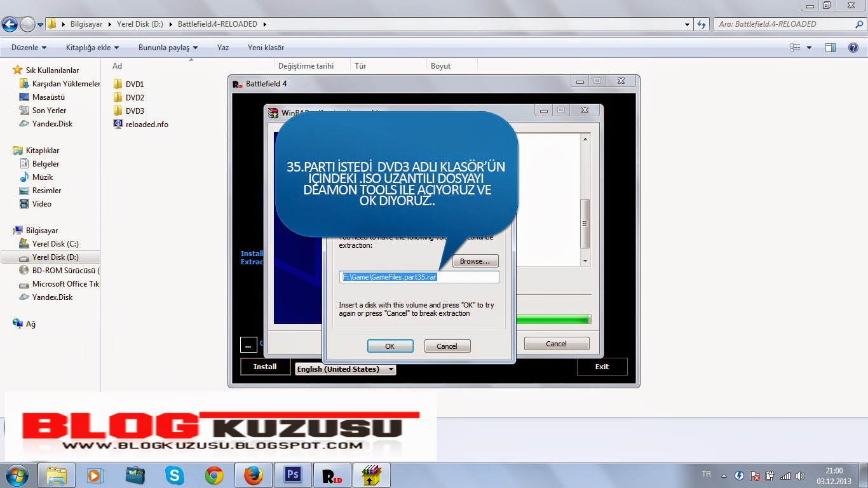Click the WinRAR text box scrollbar down arrow
The image size is (868, 488).
[x=585, y=261]
